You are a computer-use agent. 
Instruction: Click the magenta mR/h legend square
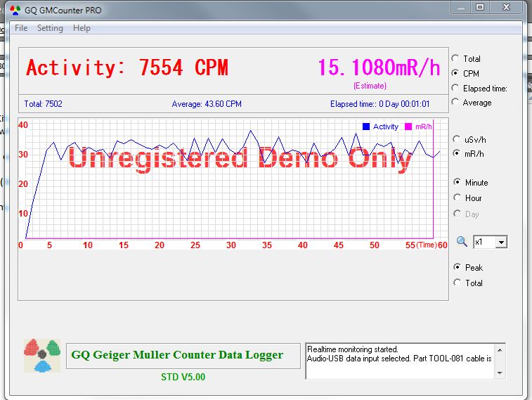tap(408, 127)
